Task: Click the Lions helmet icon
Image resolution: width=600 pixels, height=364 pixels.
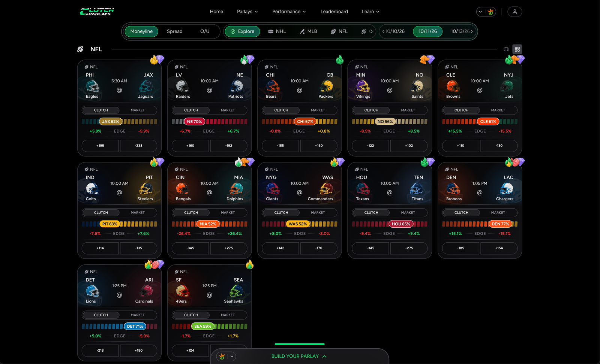Action: click(x=92, y=291)
